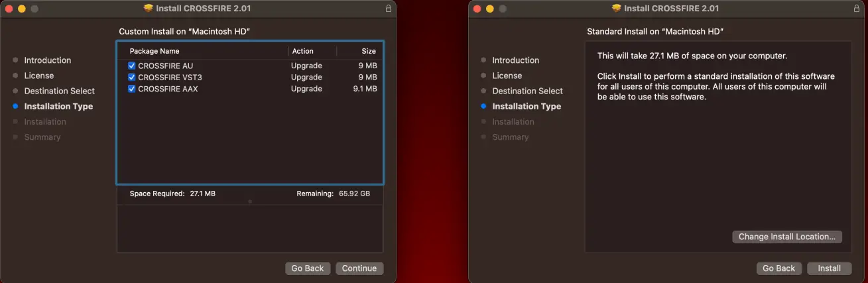Select Introduction step in Custom Install window
The image size is (868, 283).
click(x=48, y=60)
